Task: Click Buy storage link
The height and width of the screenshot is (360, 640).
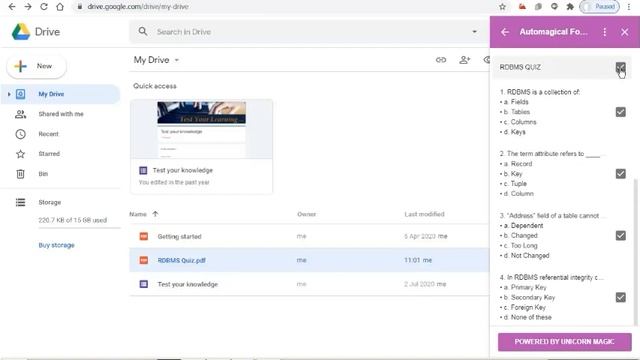Action: pyautogui.click(x=56, y=245)
